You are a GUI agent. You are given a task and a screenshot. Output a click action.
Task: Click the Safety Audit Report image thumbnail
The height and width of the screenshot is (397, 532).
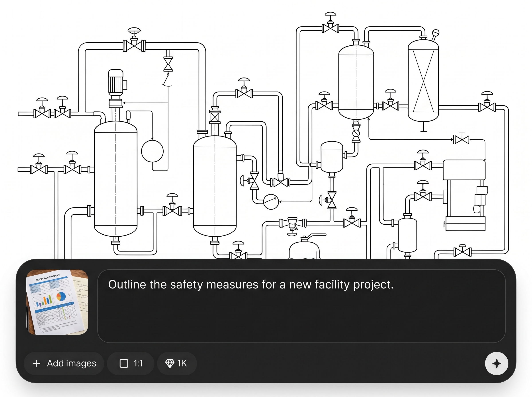point(57,302)
